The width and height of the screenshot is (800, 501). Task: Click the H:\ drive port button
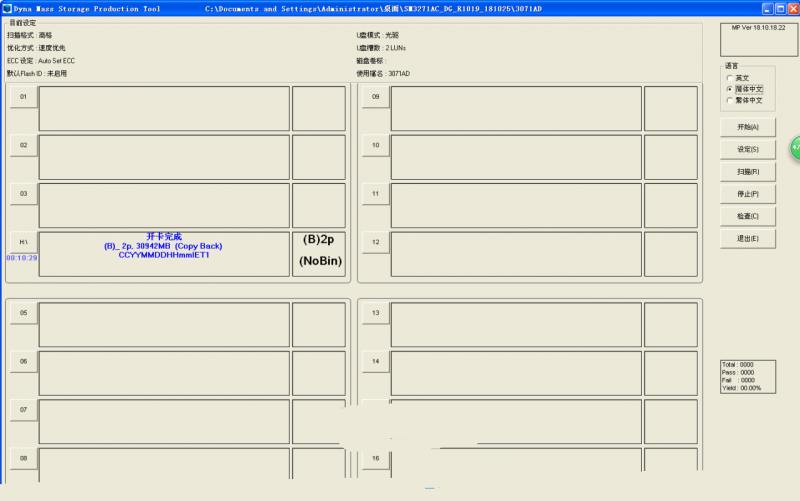pos(22,242)
